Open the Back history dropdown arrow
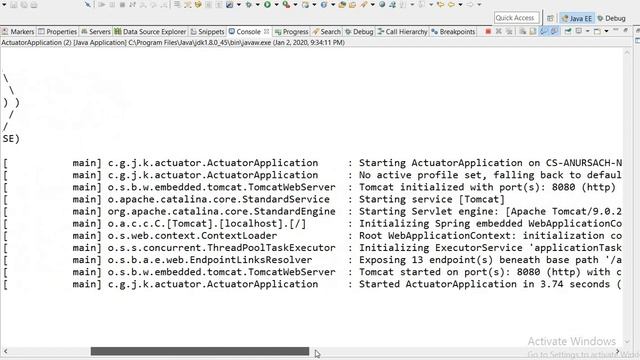The width and height of the screenshot is (640, 360). [460, 4]
